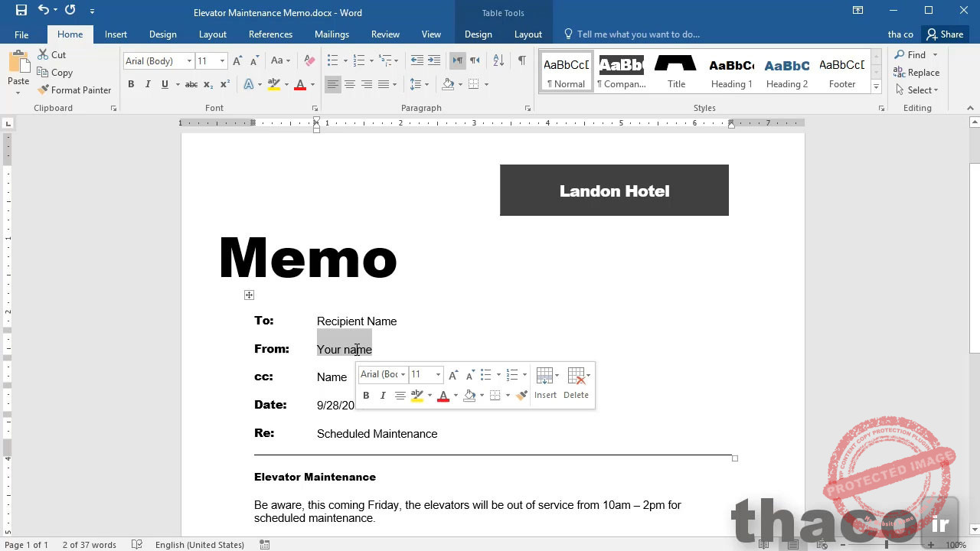Apply highlight color from the mini toolbar
Viewport: 980px width, 551px height.
[417, 396]
